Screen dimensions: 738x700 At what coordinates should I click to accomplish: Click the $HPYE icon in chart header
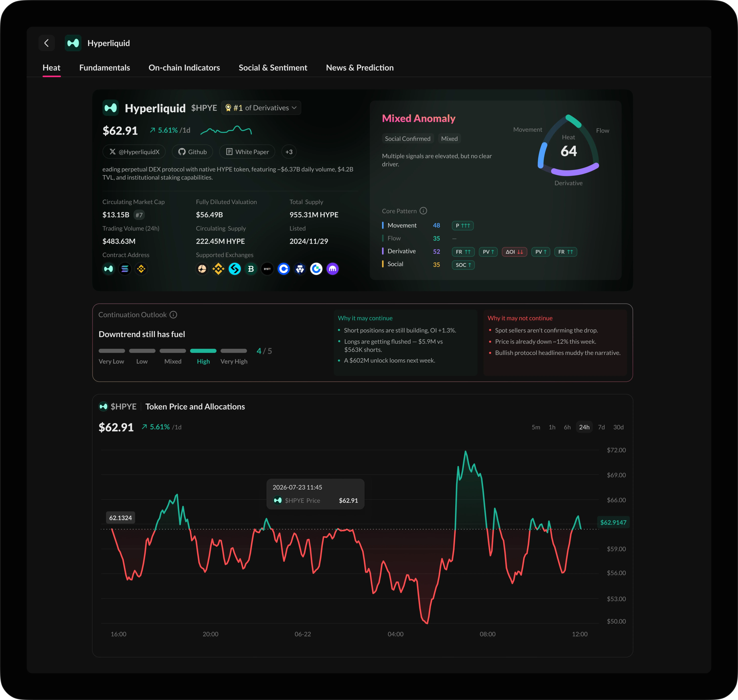103,407
